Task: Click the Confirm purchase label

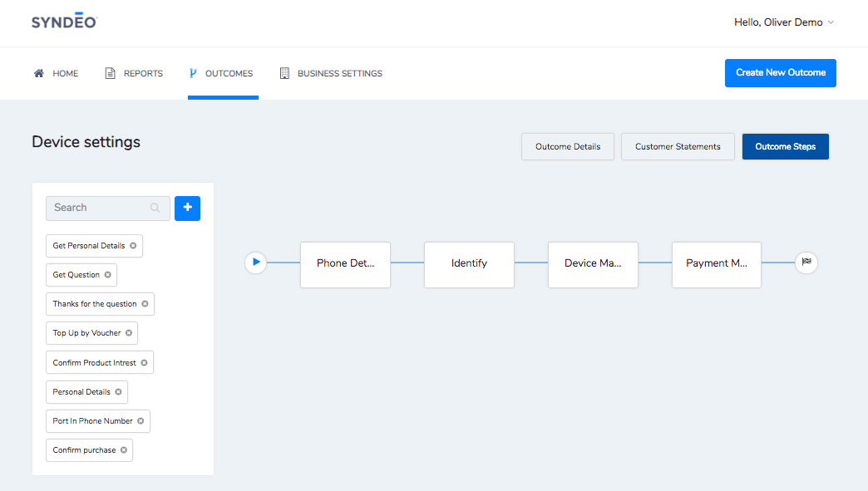Action: pos(84,450)
